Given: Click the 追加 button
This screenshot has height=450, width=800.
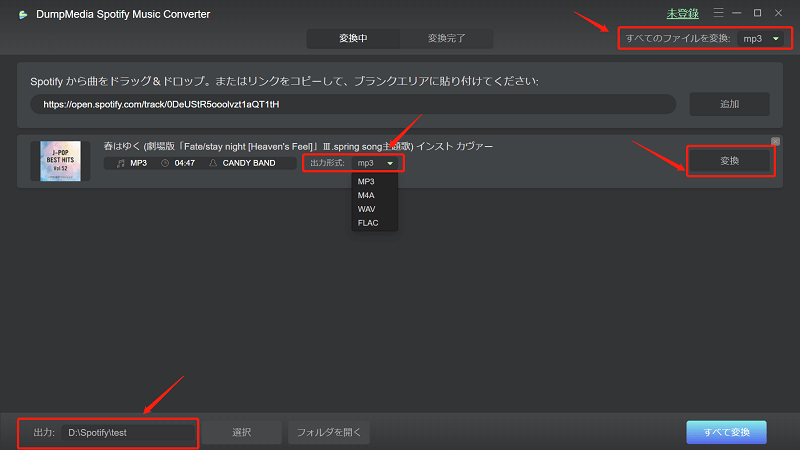Looking at the screenshot, I should [x=730, y=104].
